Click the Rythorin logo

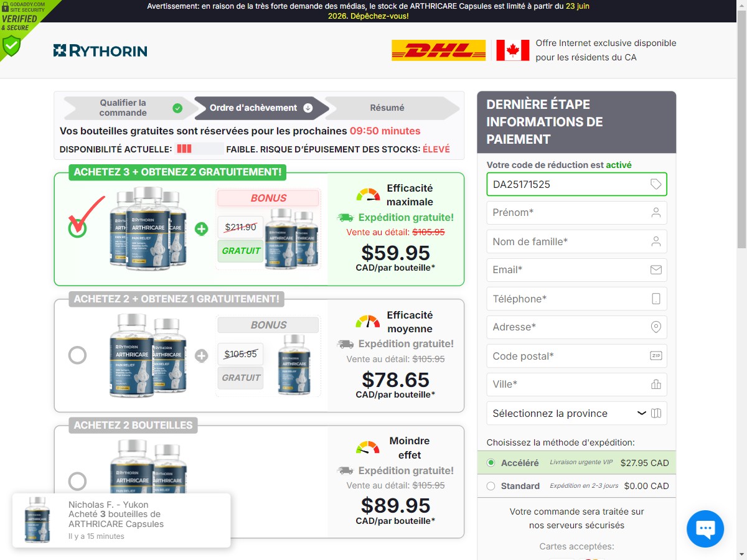coord(100,50)
